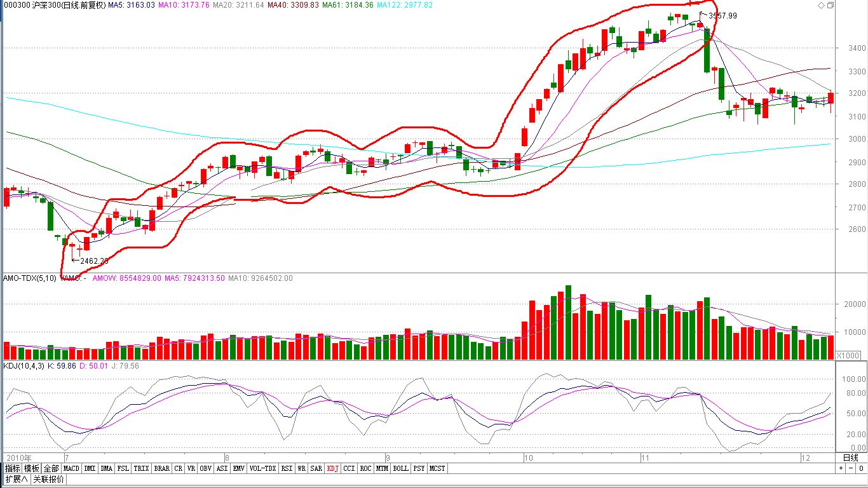This screenshot has height=488, width=868.
Task: Select the OBV indicator
Action: [x=206, y=468]
